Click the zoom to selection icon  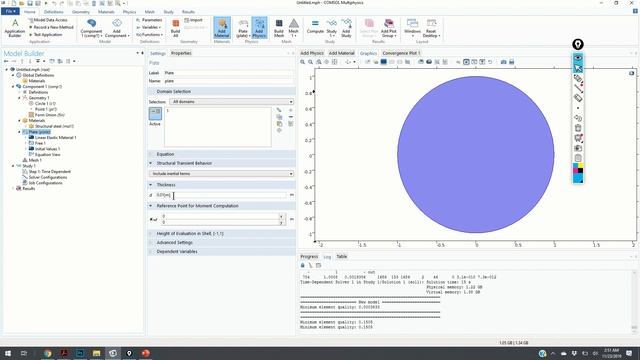click(x=279, y=131)
